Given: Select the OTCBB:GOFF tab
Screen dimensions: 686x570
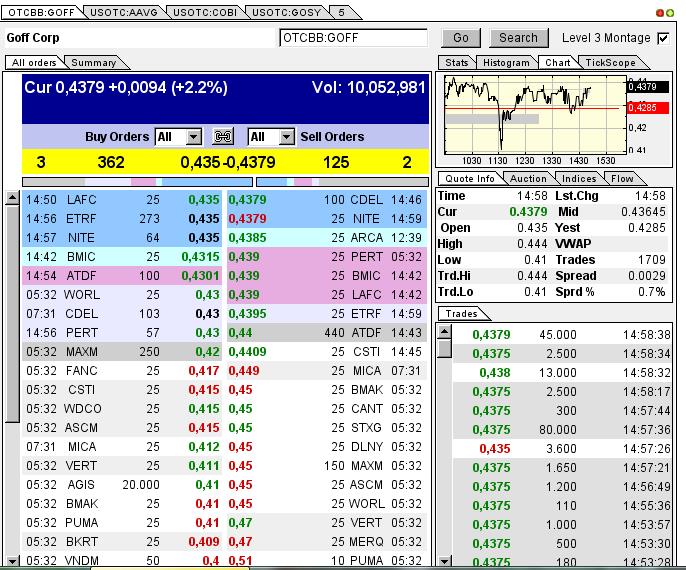Looking at the screenshot, I should pos(41,13).
